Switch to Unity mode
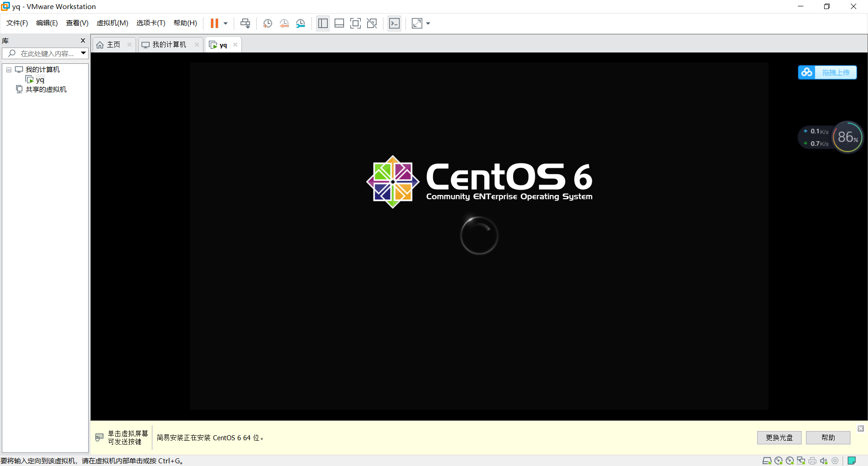The width and height of the screenshot is (868, 466). (x=372, y=24)
